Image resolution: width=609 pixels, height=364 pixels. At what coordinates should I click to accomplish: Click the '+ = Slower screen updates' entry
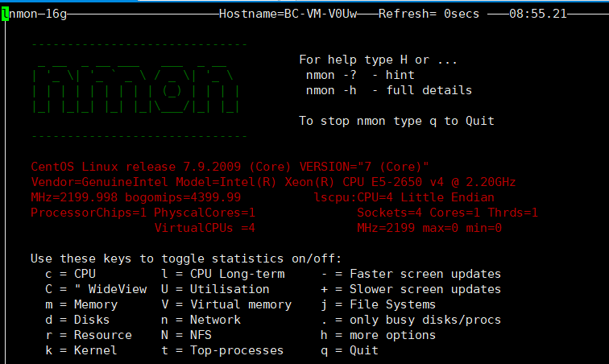pyautogui.click(x=411, y=289)
